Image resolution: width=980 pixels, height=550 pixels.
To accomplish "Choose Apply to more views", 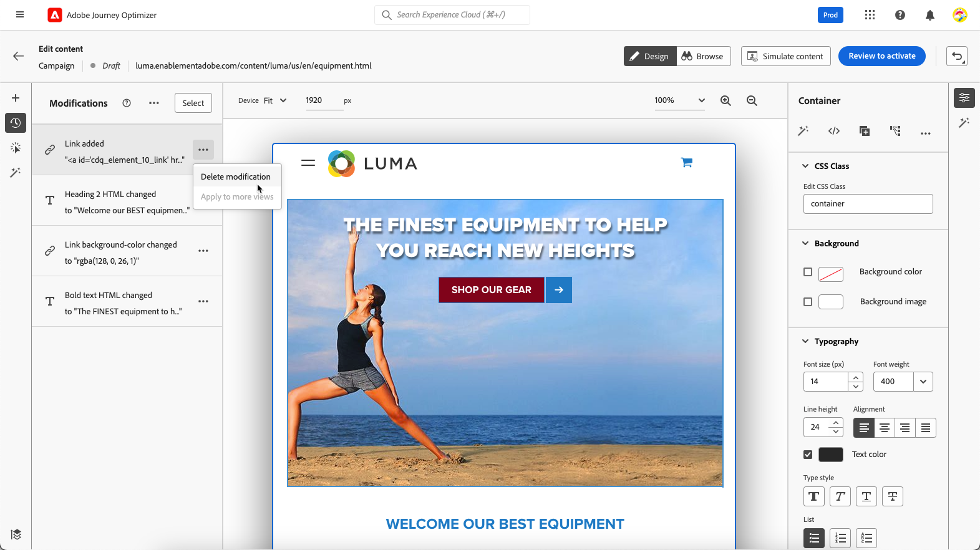I will 237,196.
